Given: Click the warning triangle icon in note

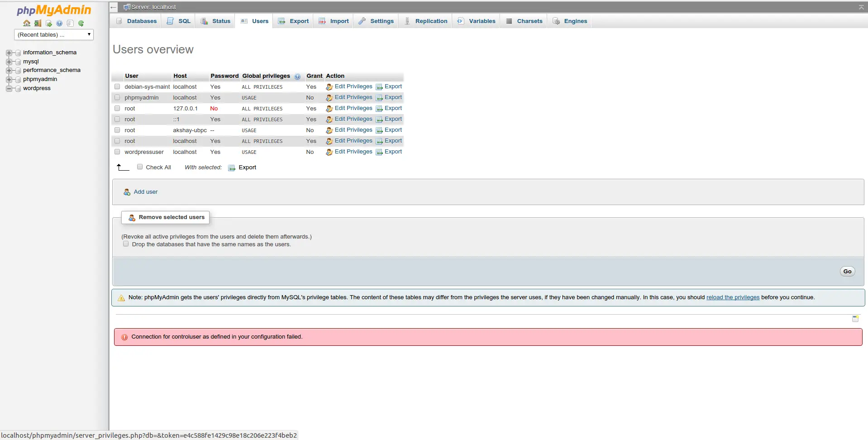Looking at the screenshot, I should (121, 298).
